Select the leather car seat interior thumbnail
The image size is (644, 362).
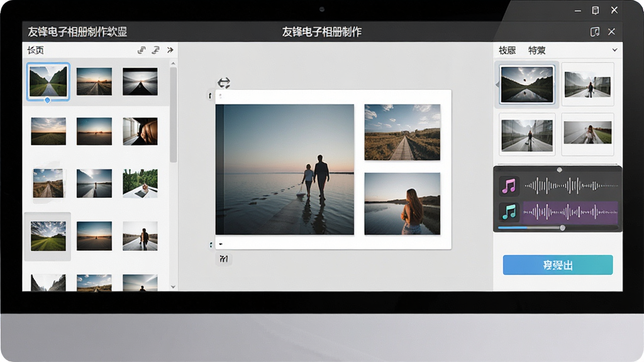click(140, 131)
